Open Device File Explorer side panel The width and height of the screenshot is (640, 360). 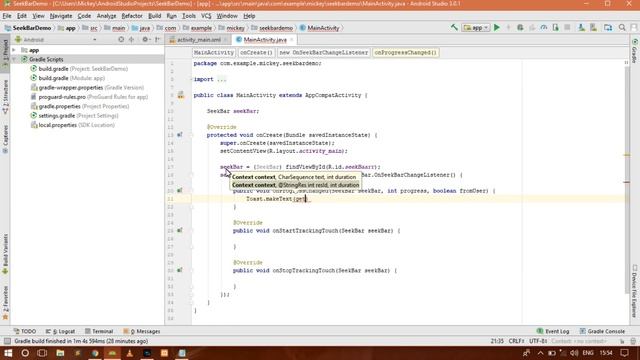635,291
